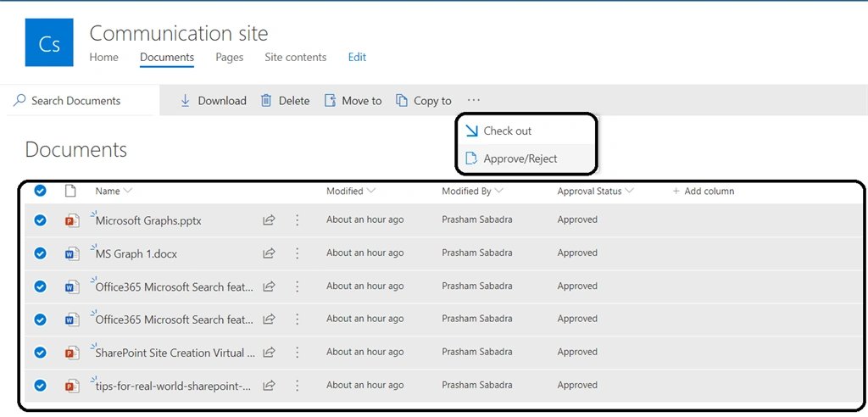Click Approved status for MS Graph 1.docx
The height and width of the screenshot is (417, 868).
(x=577, y=253)
